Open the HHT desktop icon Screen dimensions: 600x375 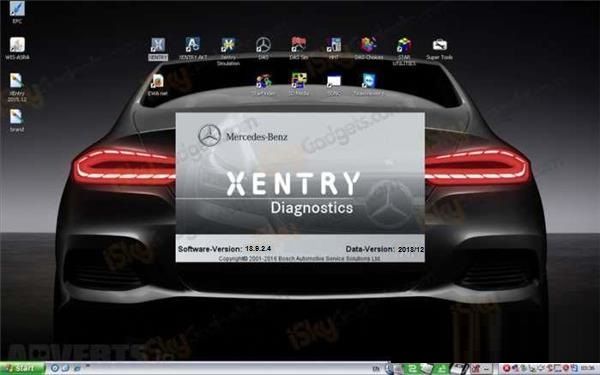(x=334, y=48)
